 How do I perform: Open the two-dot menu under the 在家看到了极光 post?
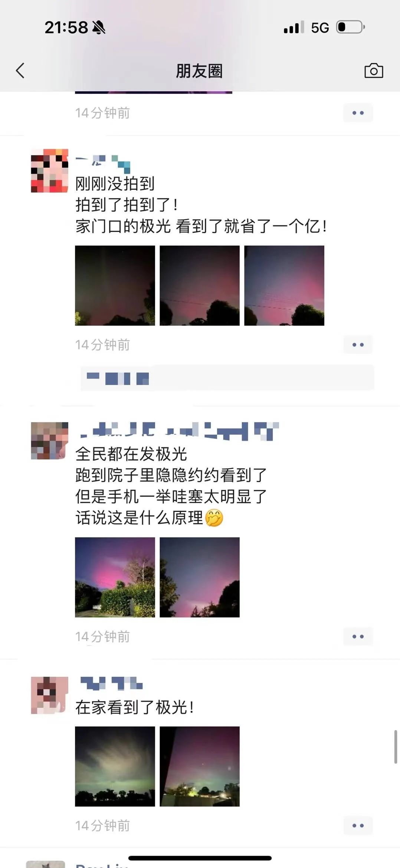point(358,826)
